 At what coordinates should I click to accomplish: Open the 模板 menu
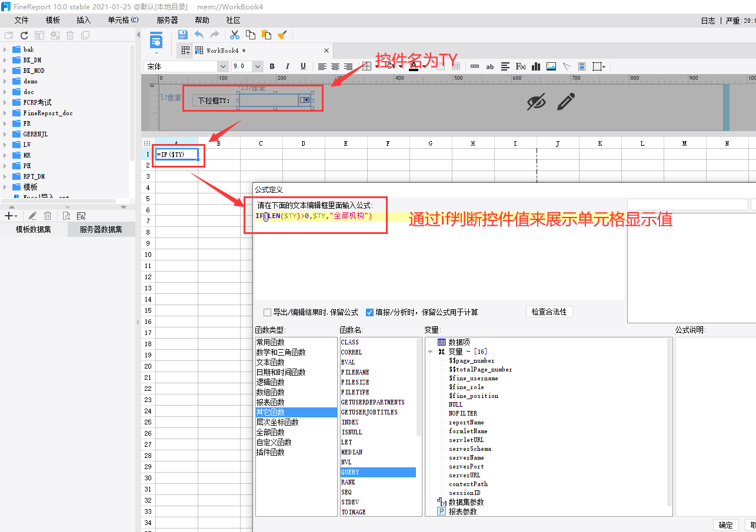click(x=53, y=20)
